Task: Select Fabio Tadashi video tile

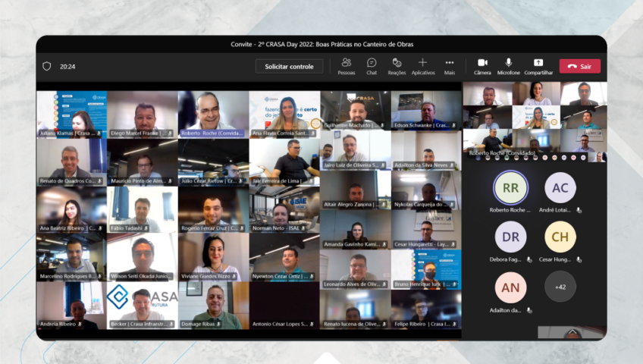Action: tap(143, 210)
